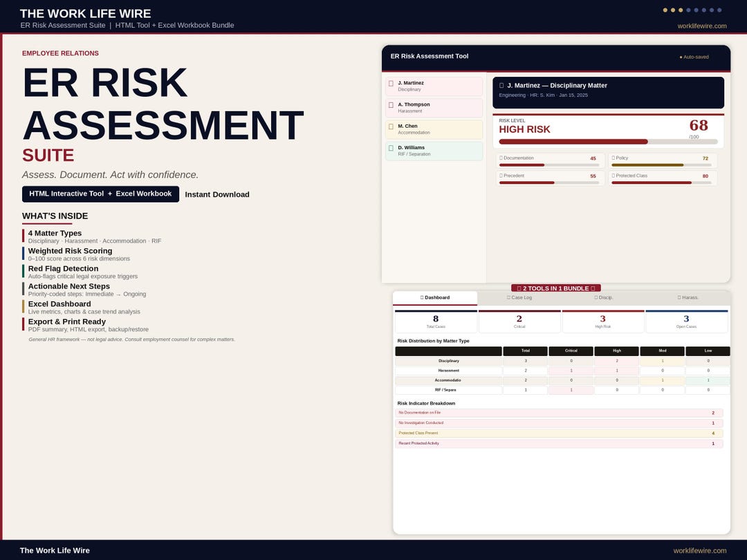Select 'No Documentation on File' indicator row
The width and height of the screenshot is (747, 560).
560,413
